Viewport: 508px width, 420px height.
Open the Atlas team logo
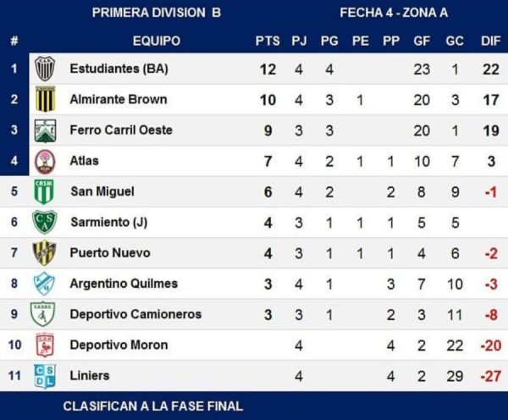point(45,161)
